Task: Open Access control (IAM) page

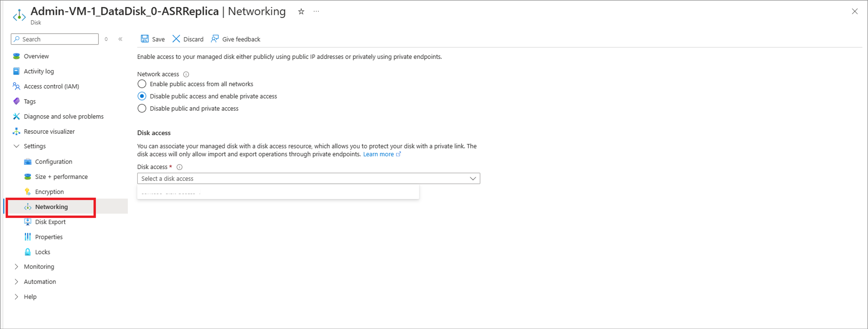Action: (51, 86)
